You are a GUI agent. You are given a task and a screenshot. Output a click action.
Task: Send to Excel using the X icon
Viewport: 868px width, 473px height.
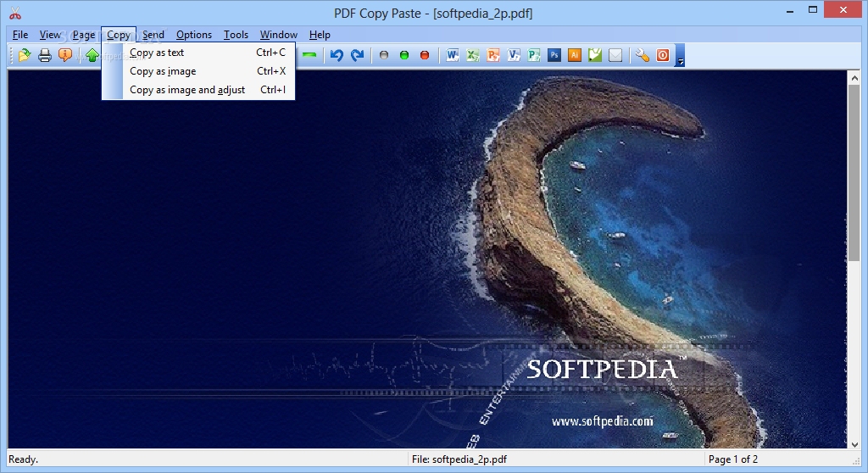pos(473,55)
